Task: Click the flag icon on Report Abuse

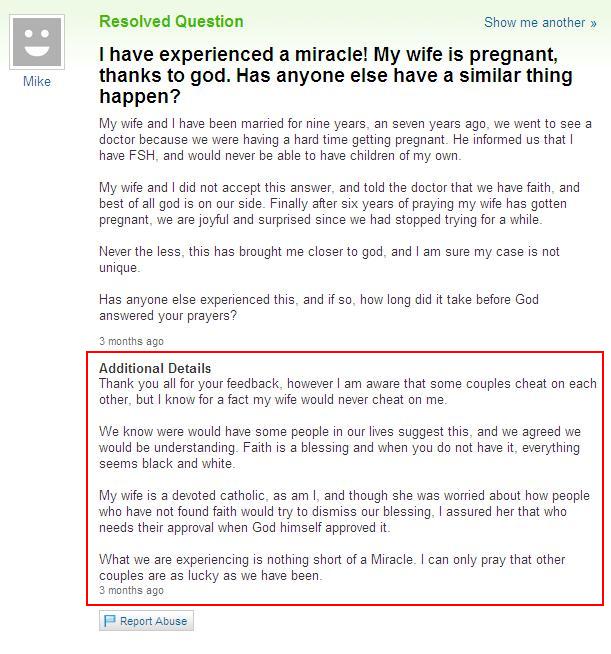Action: pos(109,621)
